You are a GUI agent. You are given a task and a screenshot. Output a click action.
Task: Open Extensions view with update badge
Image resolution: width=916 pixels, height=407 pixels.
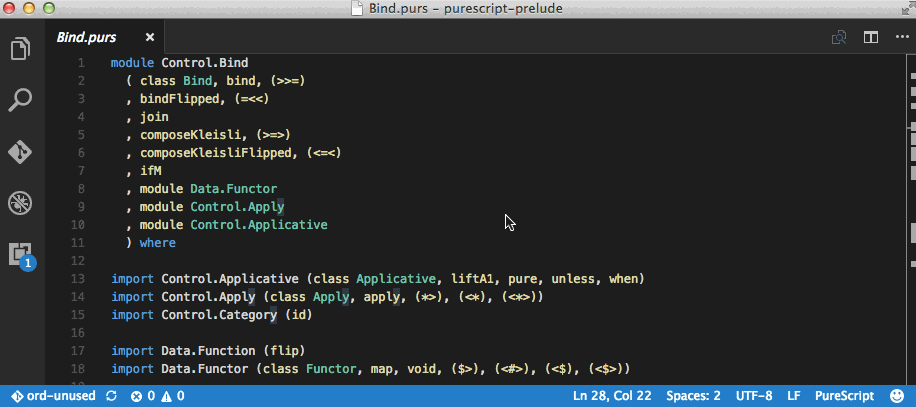20,255
